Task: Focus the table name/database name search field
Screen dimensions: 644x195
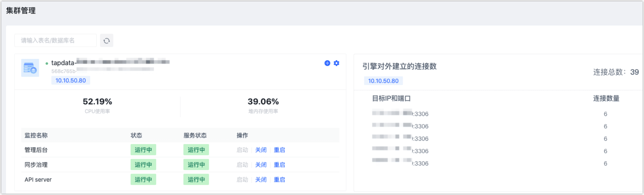Action: click(55, 41)
